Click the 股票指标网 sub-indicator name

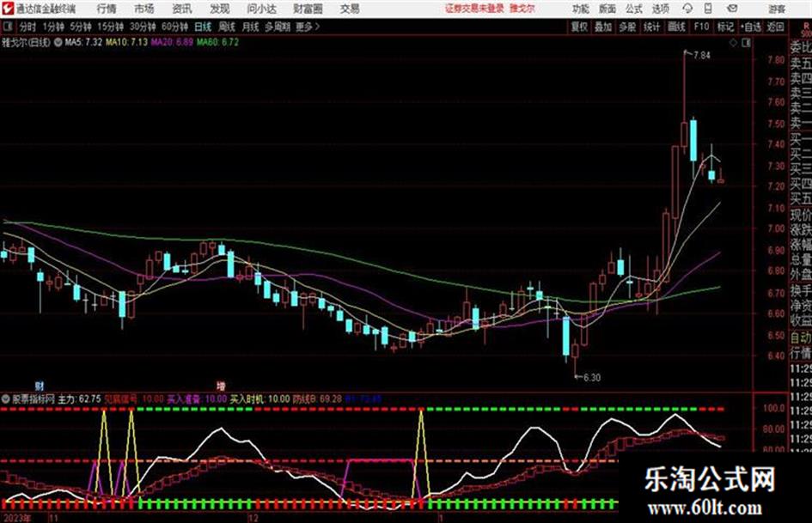click(34, 399)
